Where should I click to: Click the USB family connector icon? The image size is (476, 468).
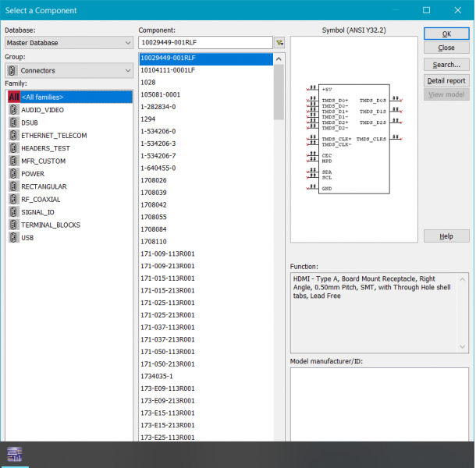pos(13,237)
